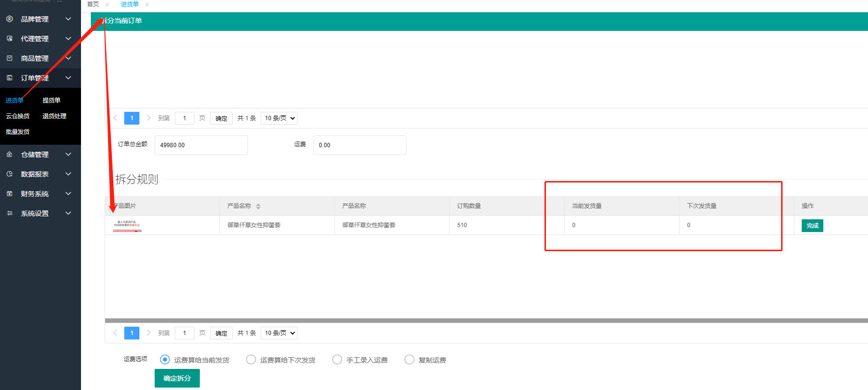Click the 商品管理 sidebar icon
Viewport: 868px width, 390px height.
tap(9, 58)
